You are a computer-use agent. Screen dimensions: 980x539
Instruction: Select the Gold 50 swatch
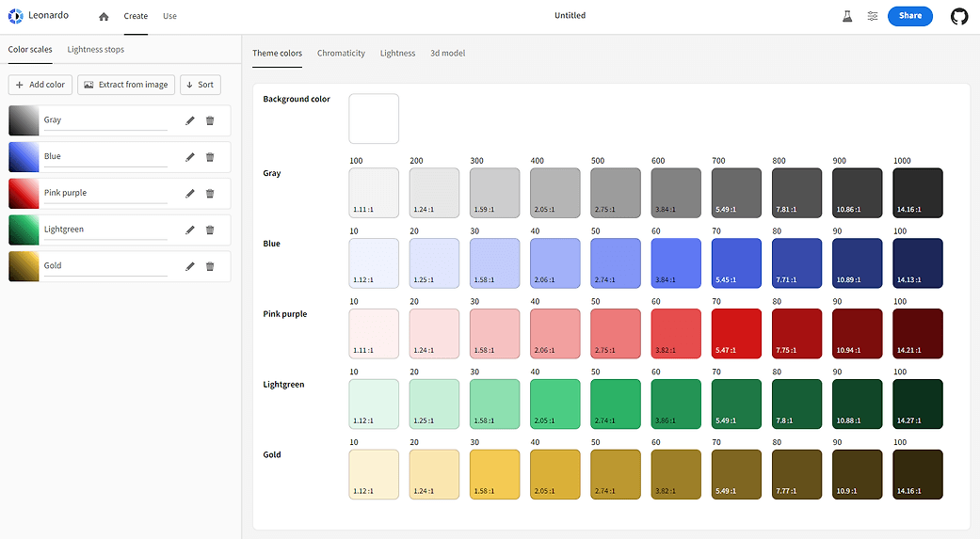click(616, 475)
